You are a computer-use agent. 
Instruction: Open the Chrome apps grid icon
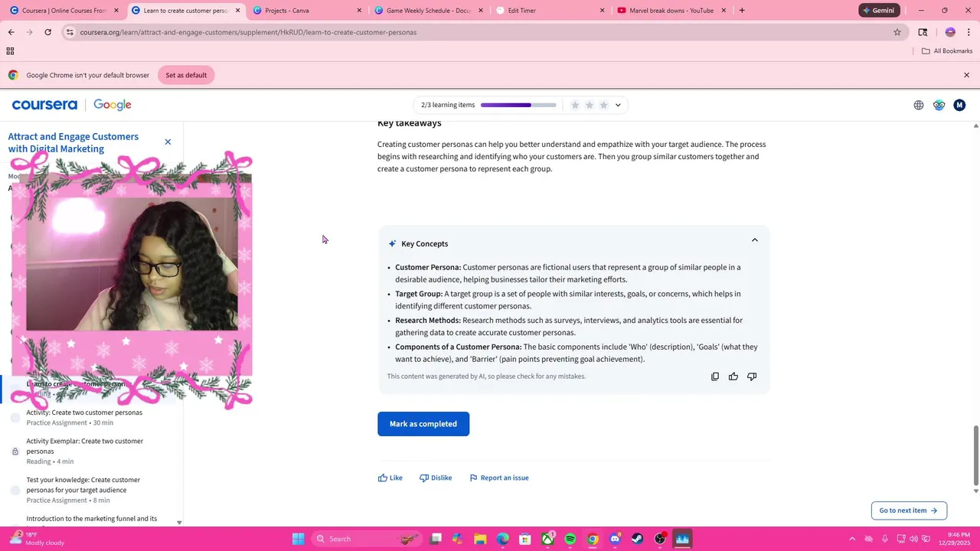(10, 51)
